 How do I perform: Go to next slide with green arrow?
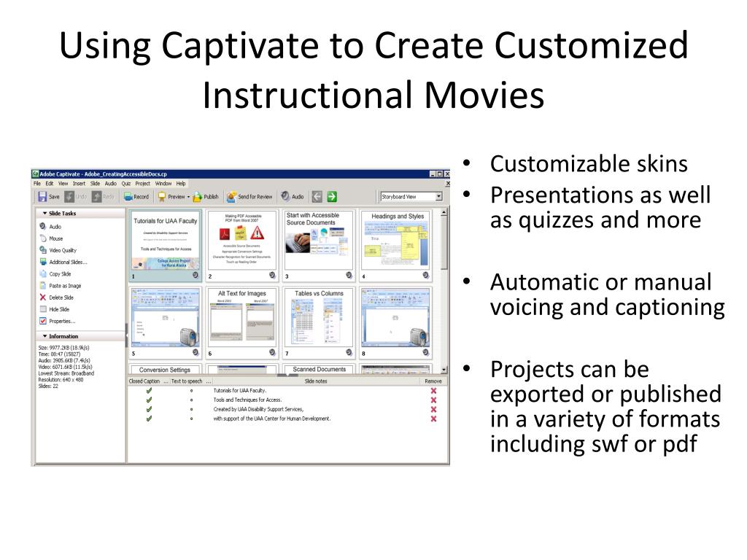click(x=332, y=196)
